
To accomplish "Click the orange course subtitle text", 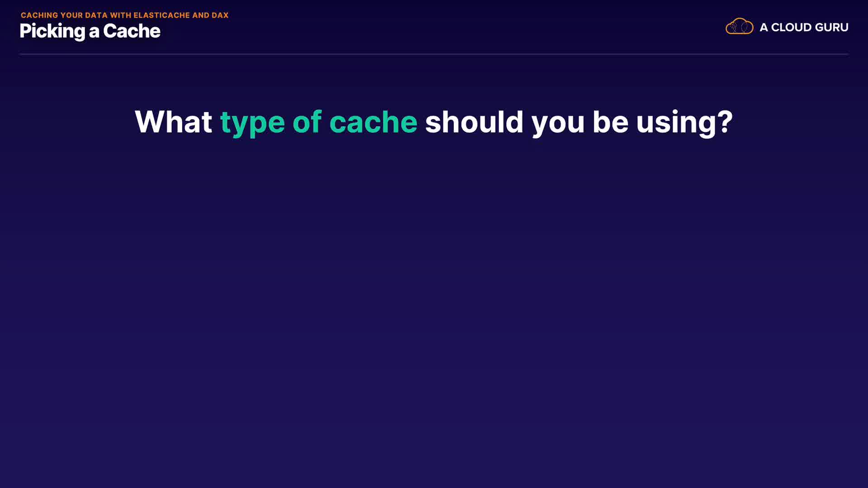I will 124,15.
